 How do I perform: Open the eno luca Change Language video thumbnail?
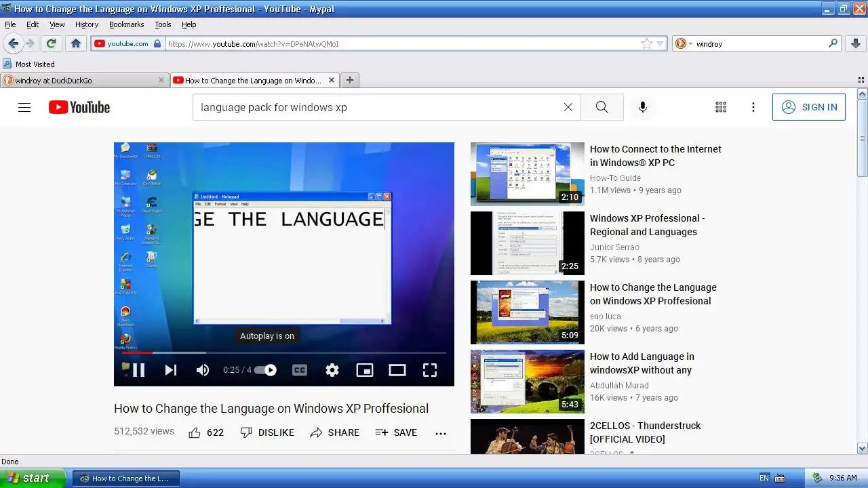coord(527,312)
